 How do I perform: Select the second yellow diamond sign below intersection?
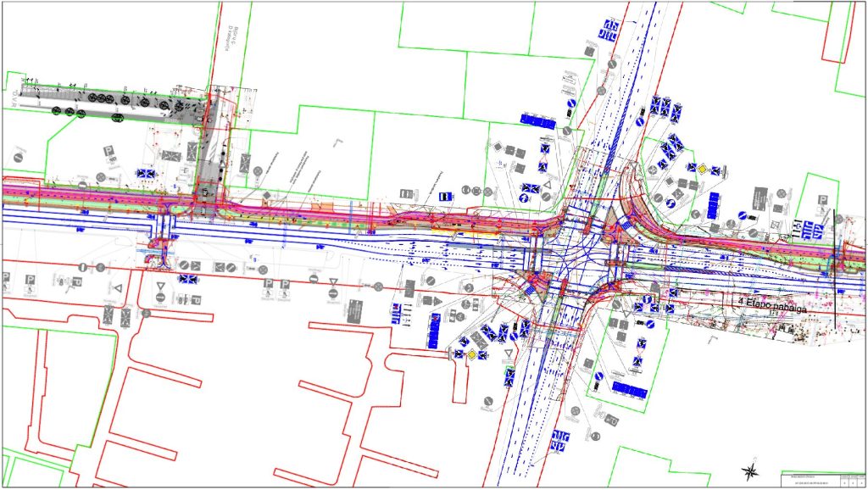pyautogui.click(x=471, y=354)
